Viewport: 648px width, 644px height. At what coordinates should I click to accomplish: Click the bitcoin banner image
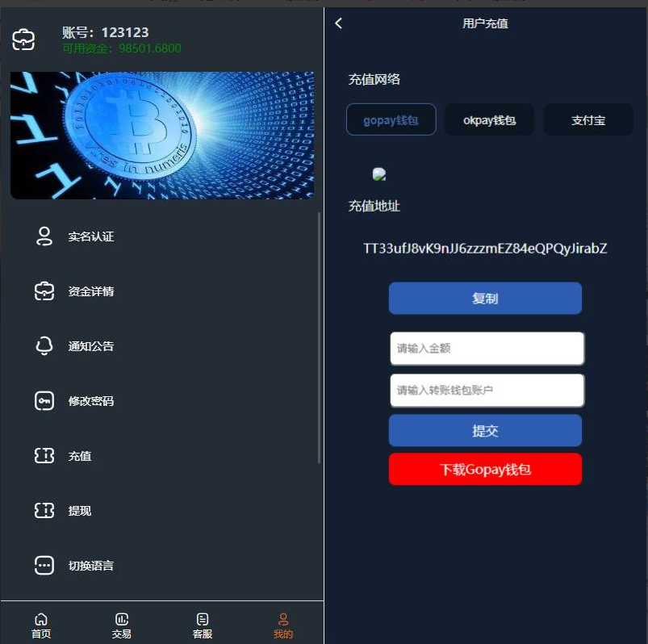tap(162, 135)
